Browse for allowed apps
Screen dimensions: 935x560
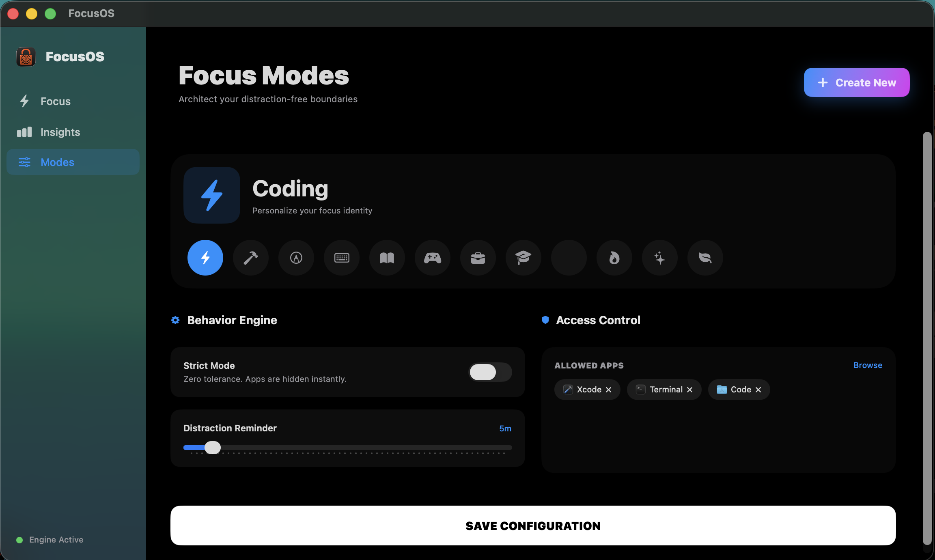click(x=868, y=365)
